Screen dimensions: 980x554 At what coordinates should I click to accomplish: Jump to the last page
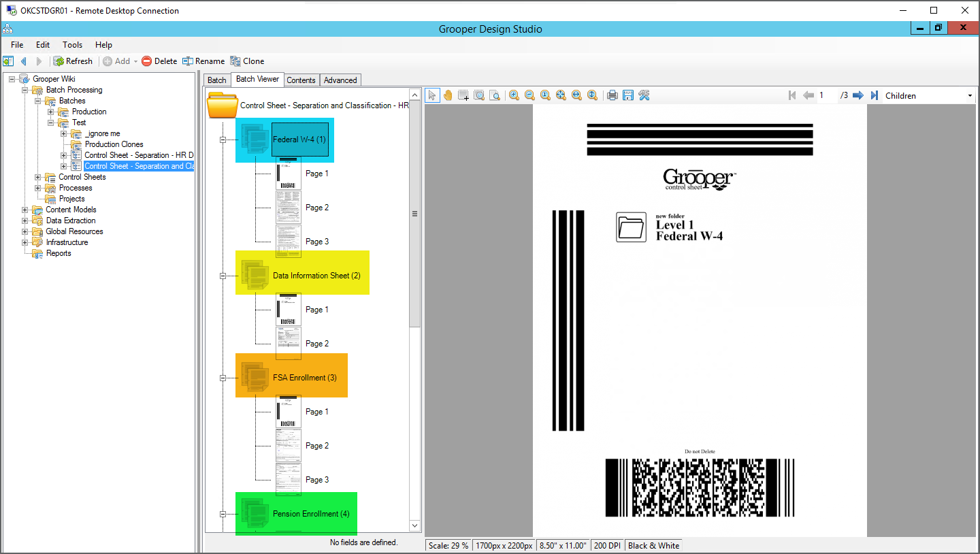pyautogui.click(x=875, y=95)
